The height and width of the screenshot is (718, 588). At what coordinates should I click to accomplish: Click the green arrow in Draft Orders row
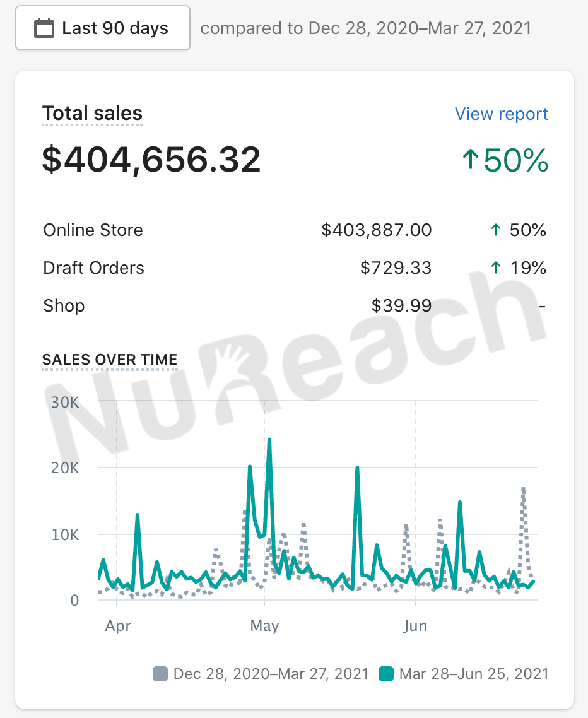[496, 268]
